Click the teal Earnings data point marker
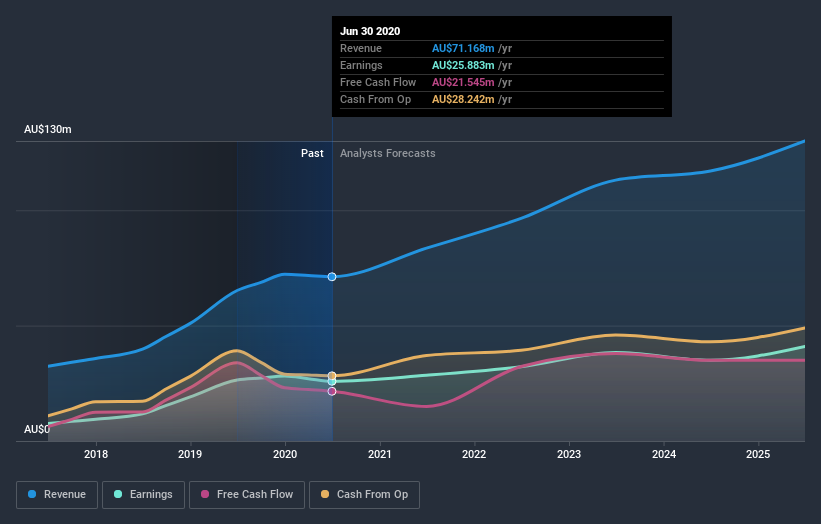The height and width of the screenshot is (524, 821). coord(332,382)
